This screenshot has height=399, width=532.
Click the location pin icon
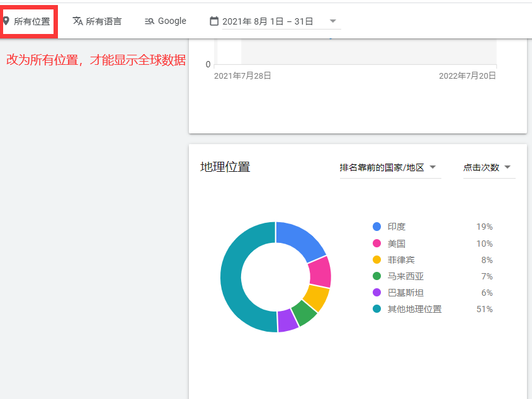coord(6,21)
